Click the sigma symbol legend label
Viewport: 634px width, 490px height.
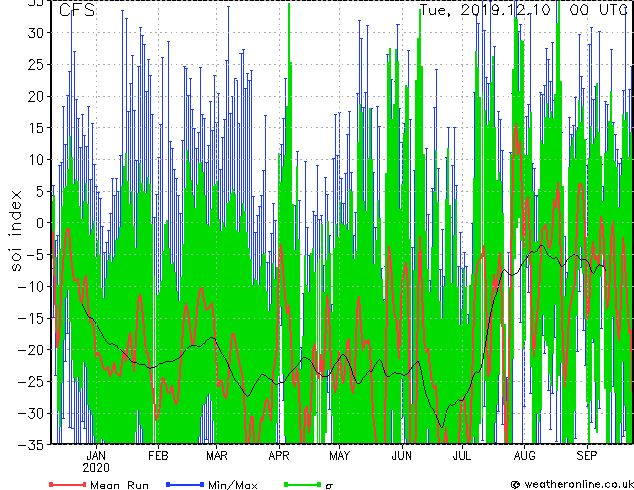click(x=329, y=486)
